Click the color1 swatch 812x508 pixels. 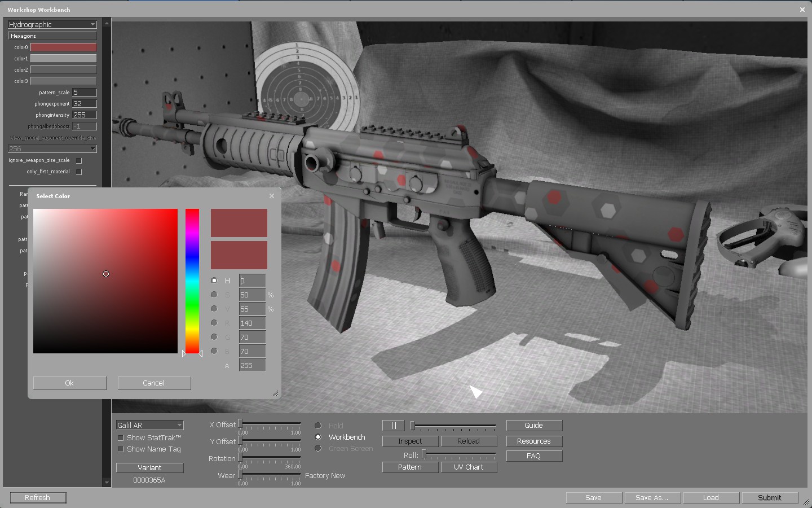point(63,58)
